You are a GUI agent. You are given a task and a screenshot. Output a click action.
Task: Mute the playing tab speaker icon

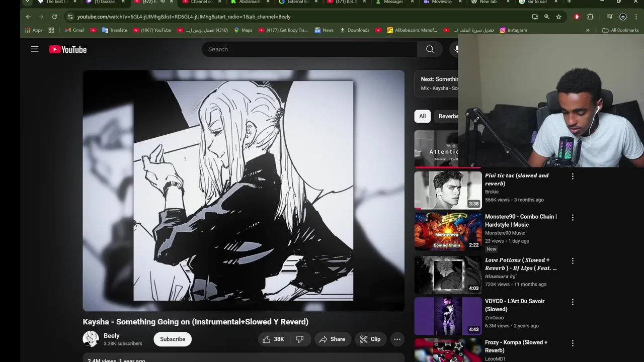(x=162, y=2)
